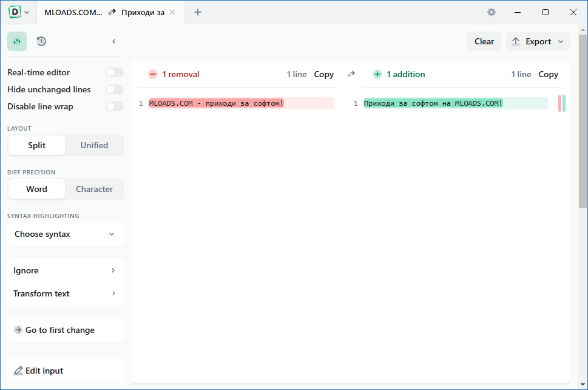Viewport: 588px width, 390px height.
Task: Copy the removal side text
Action: point(323,74)
